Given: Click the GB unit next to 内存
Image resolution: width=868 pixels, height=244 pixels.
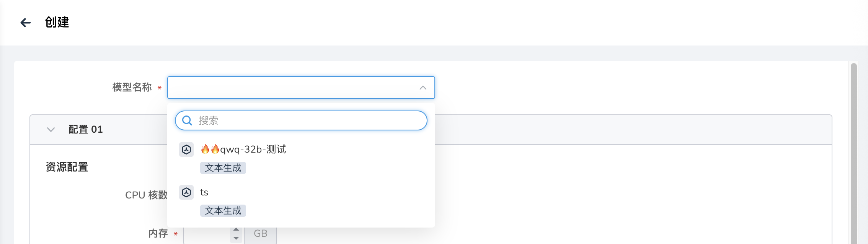Looking at the screenshot, I should (260, 234).
